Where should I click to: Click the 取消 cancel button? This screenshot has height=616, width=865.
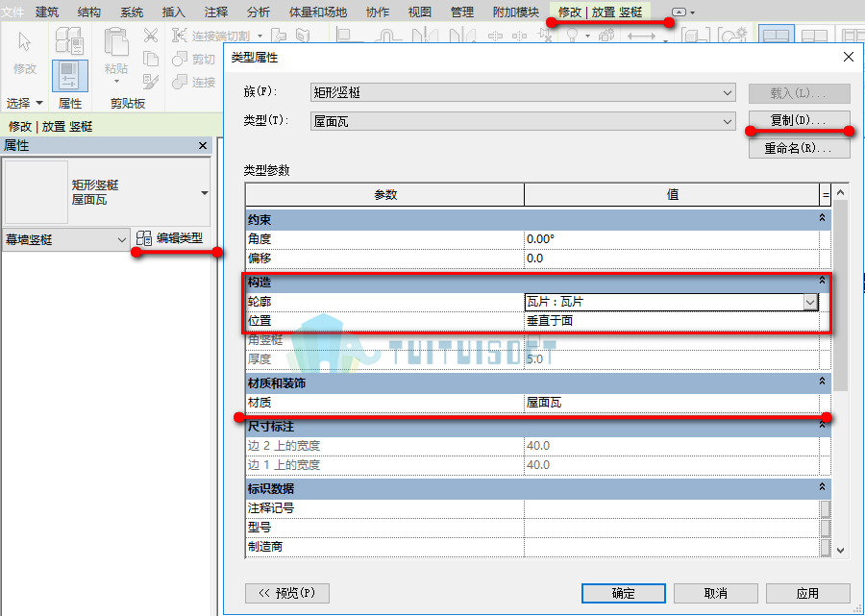click(715, 593)
